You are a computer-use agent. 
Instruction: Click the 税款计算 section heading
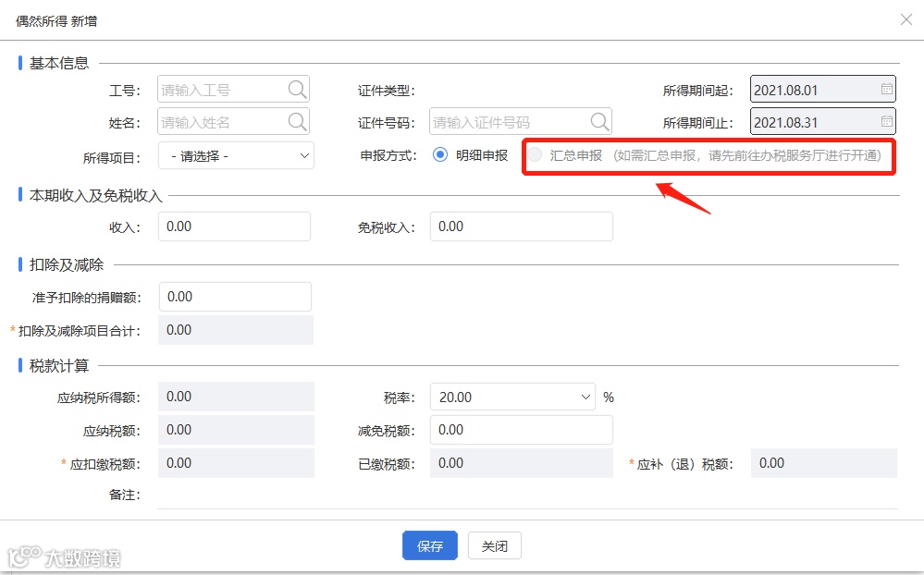click(x=59, y=366)
